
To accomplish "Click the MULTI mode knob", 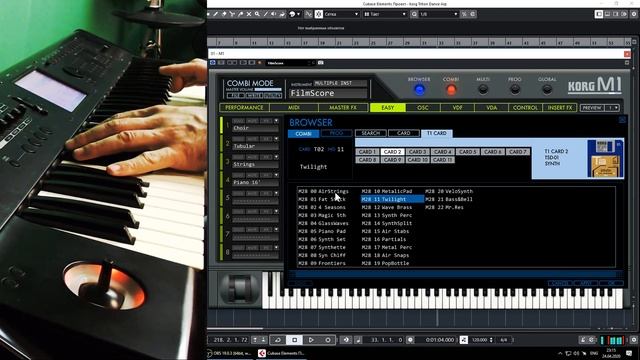I will 483,89.
